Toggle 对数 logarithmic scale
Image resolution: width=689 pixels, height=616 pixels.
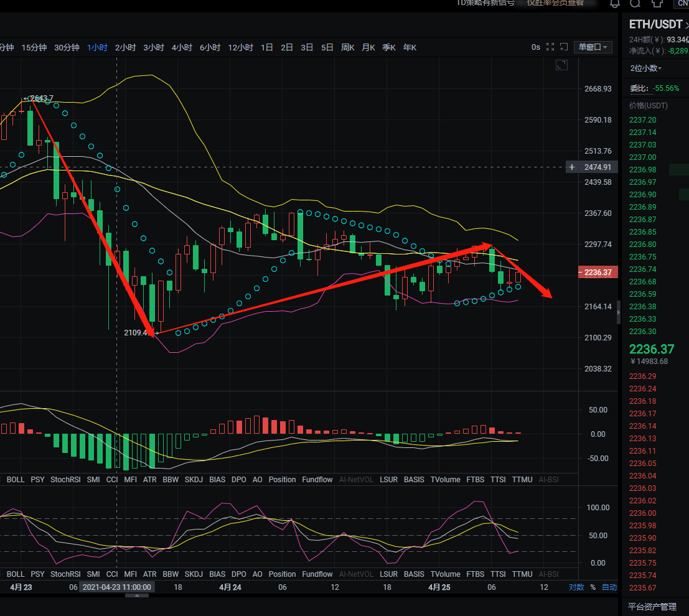coord(576,587)
